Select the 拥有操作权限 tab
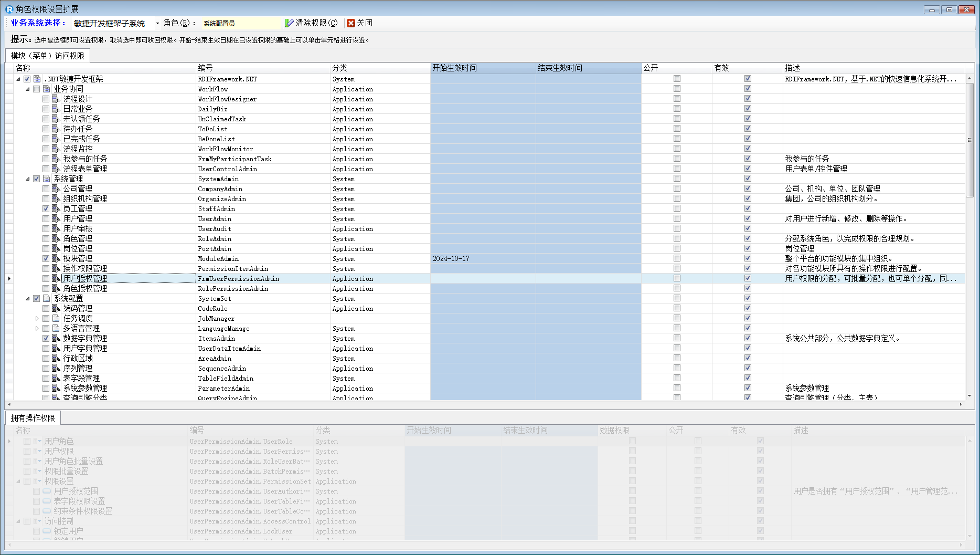 click(x=33, y=418)
